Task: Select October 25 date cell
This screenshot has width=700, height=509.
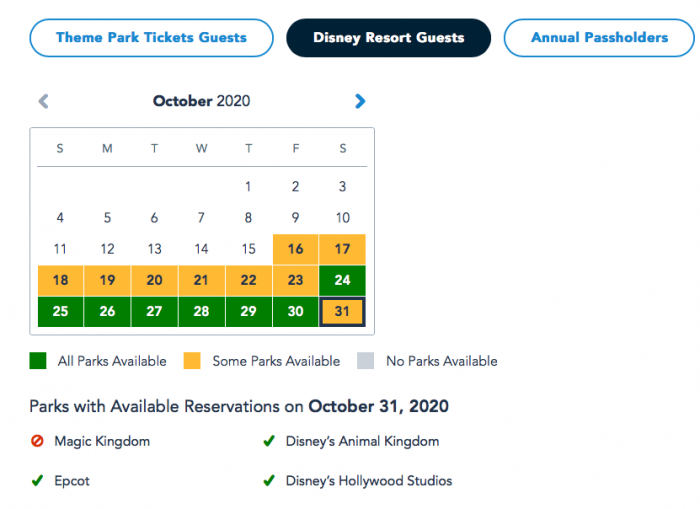Action: pos(60,312)
